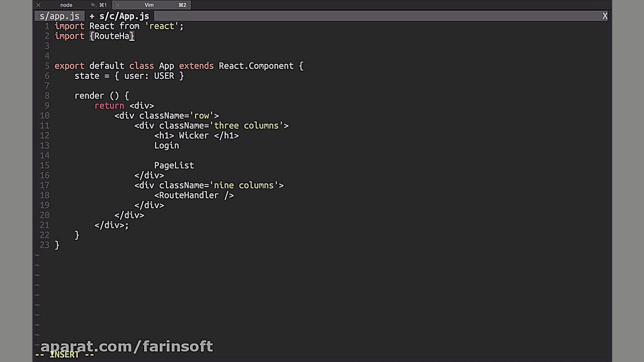Click the 'Login' text on line 13
Screen dimensions: 644x362
[167, 146]
